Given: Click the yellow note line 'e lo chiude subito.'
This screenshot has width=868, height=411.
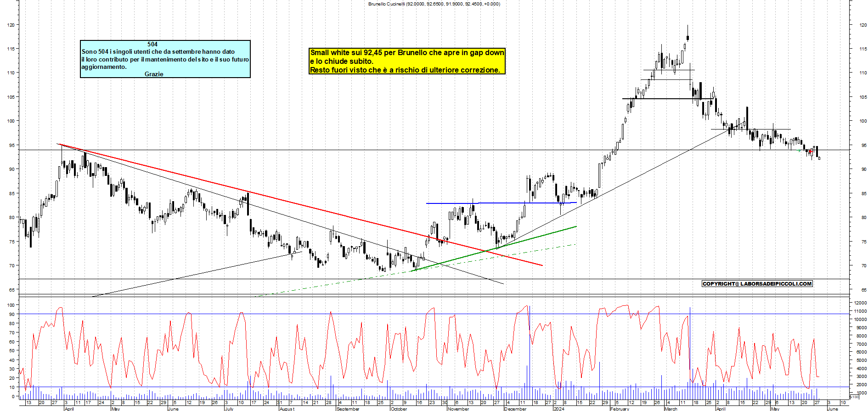Looking at the screenshot, I should point(341,61).
